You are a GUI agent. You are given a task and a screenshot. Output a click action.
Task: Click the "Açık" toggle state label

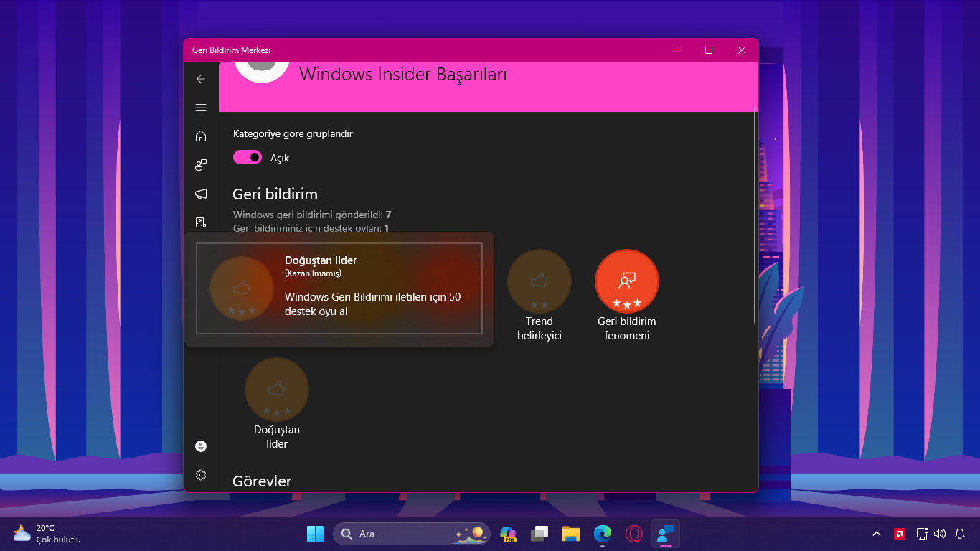tap(280, 158)
